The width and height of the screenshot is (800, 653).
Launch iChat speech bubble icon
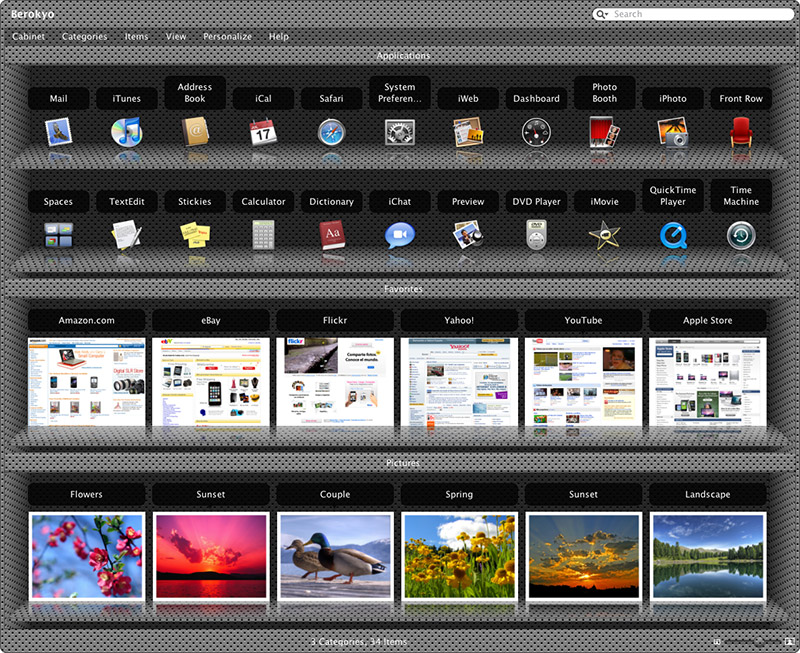click(x=399, y=235)
